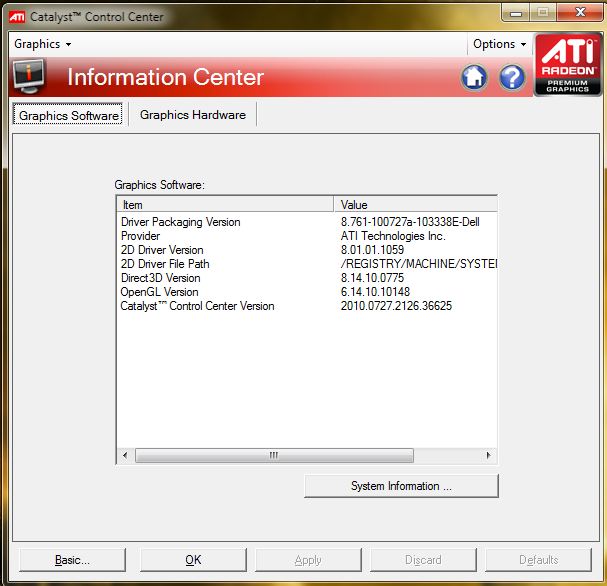Click the value 2010.0727.2126.36625
The height and width of the screenshot is (586, 607).
click(x=396, y=306)
